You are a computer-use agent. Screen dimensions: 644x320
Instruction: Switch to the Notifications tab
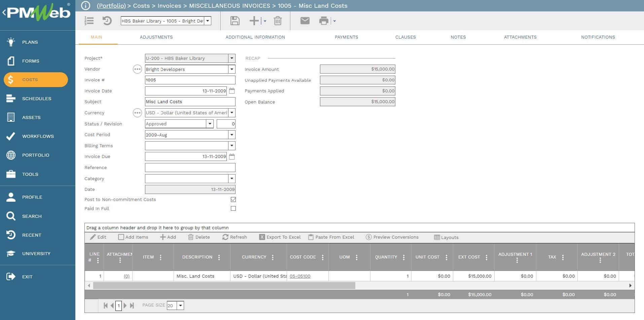click(x=598, y=37)
